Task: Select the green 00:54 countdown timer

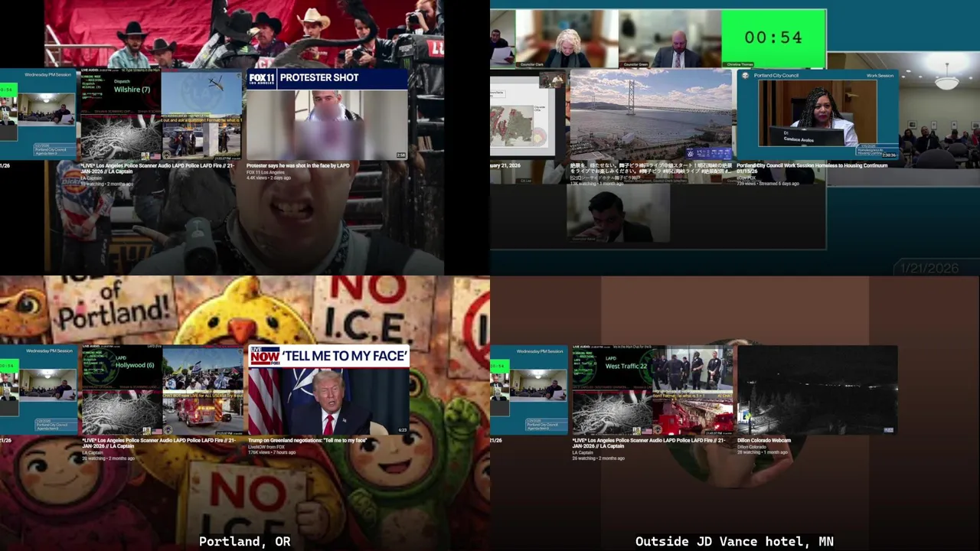Action: [773, 37]
